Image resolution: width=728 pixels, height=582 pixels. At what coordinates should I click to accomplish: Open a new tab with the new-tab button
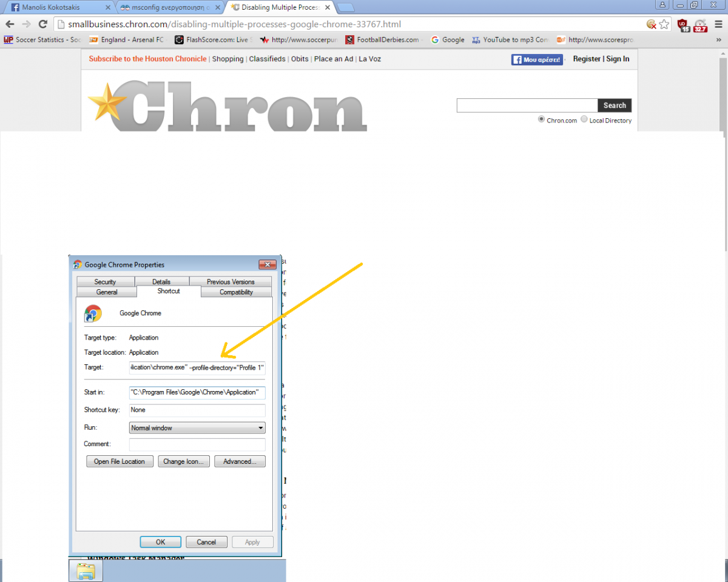pos(346,8)
